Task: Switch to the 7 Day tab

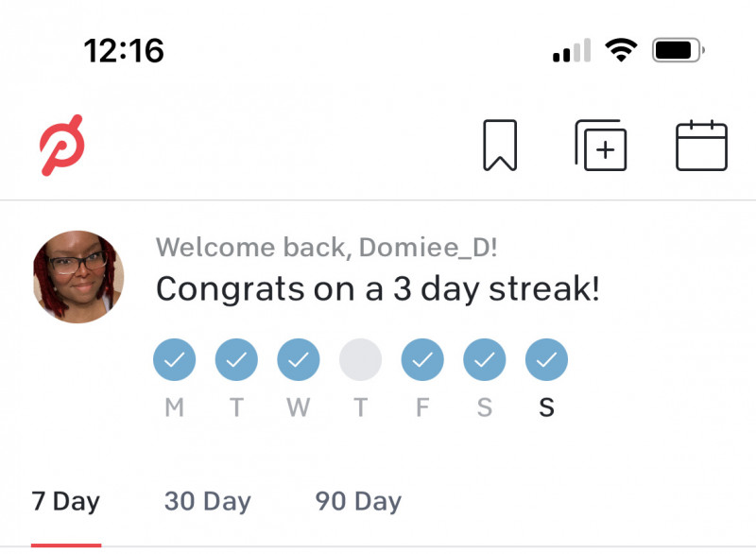Action: click(66, 501)
